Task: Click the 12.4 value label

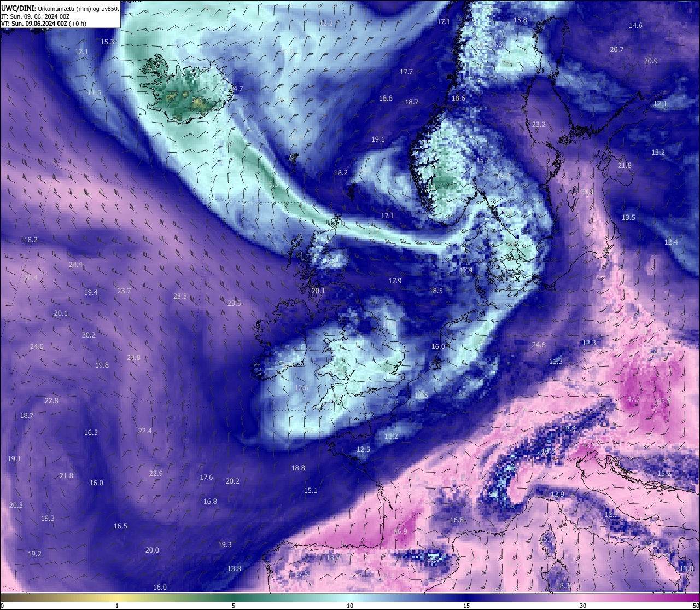Action: click(671, 242)
